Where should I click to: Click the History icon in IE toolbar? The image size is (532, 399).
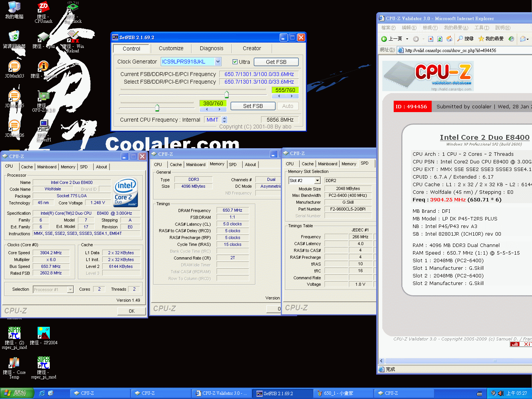511,39
